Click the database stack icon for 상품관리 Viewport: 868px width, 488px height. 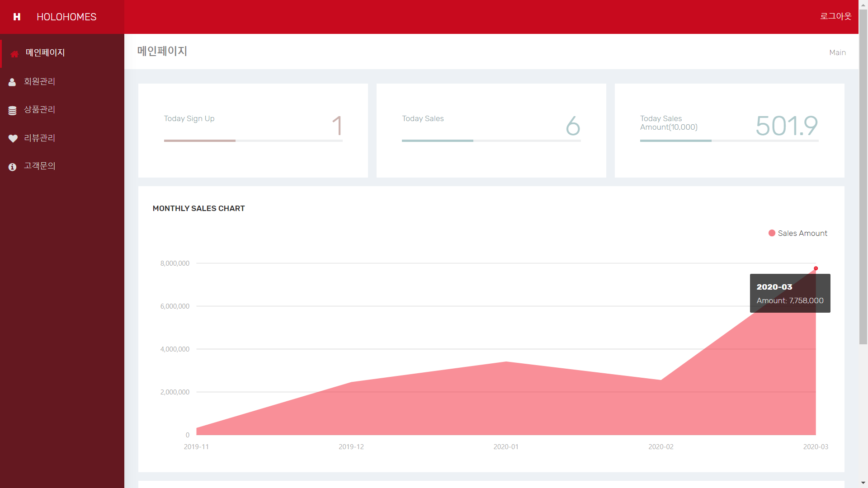pos(12,110)
